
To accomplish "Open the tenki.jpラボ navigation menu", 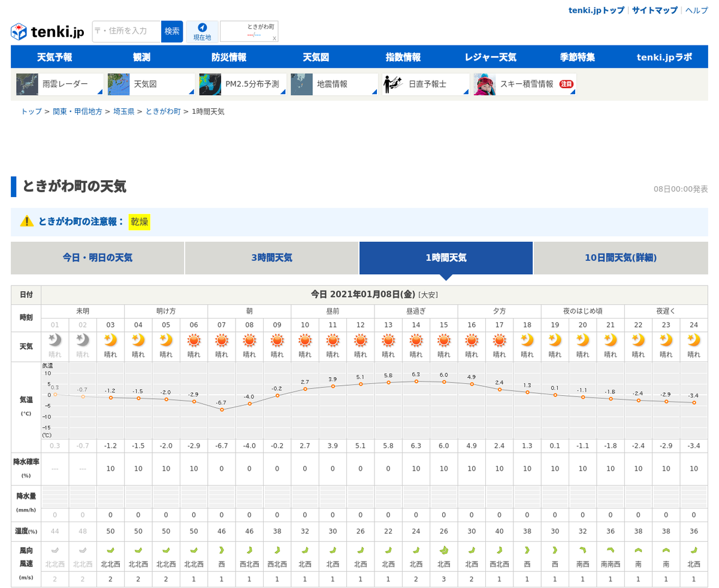I will click(664, 57).
